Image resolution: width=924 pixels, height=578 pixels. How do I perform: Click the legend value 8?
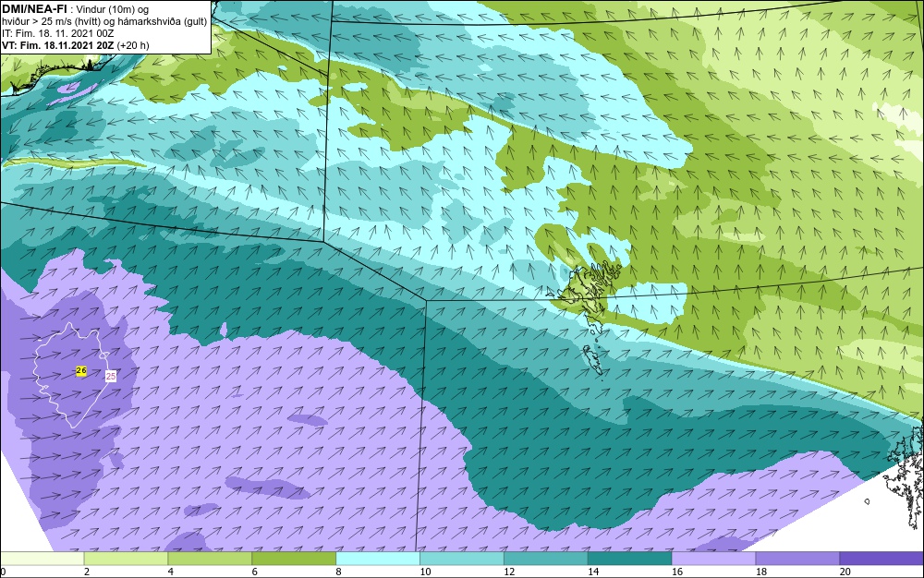coord(339,572)
